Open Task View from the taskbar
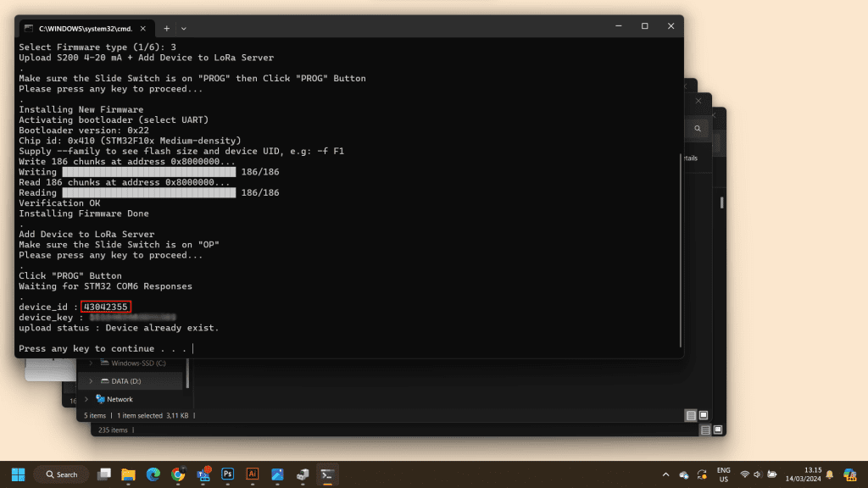868x488 pixels. (103, 474)
